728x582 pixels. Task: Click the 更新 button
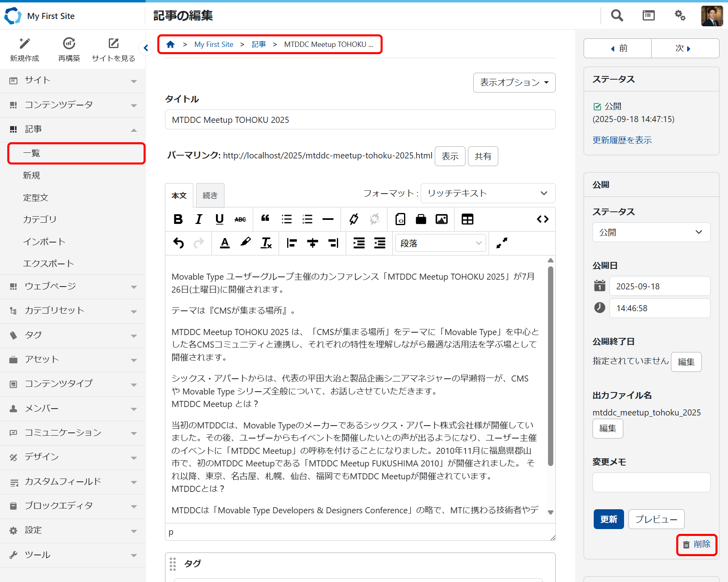click(x=608, y=519)
